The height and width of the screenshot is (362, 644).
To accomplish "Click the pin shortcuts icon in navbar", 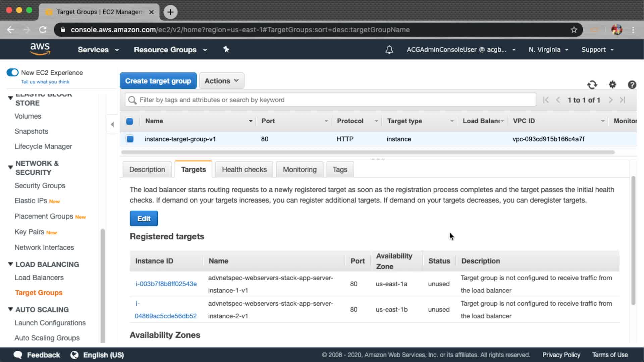I will point(226,49).
